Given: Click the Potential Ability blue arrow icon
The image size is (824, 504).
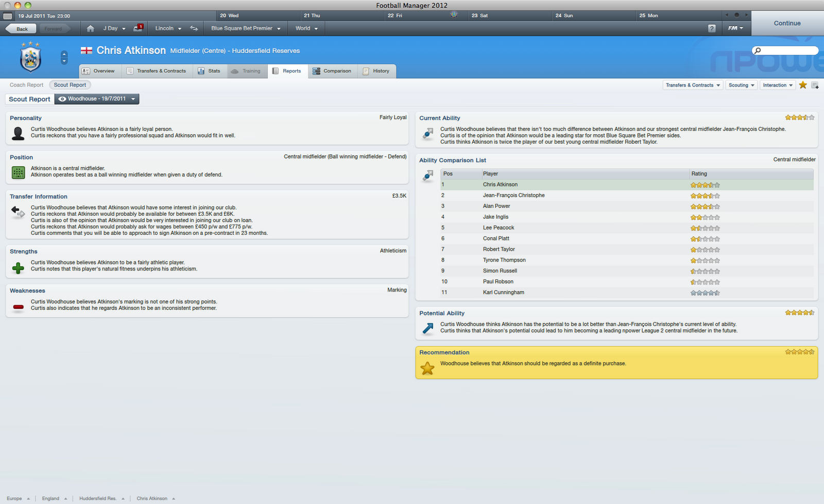Looking at the screenshot, I should tap(428, 328).
